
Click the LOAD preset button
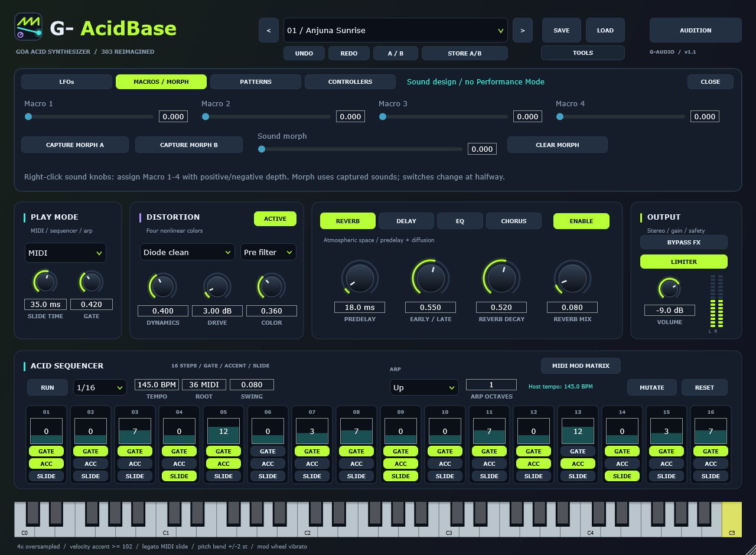coord(605,30)
